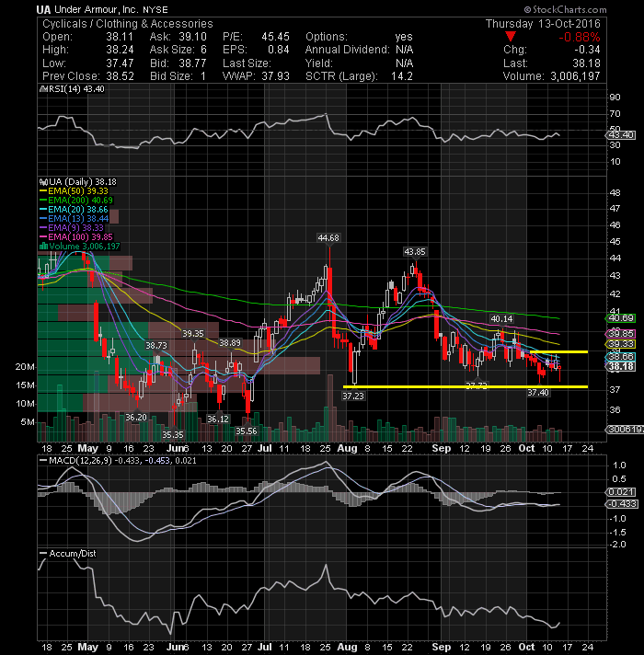Click the Thursday 13-Oct-2016 date
The image size is (644, 655).
coord(543,23)
